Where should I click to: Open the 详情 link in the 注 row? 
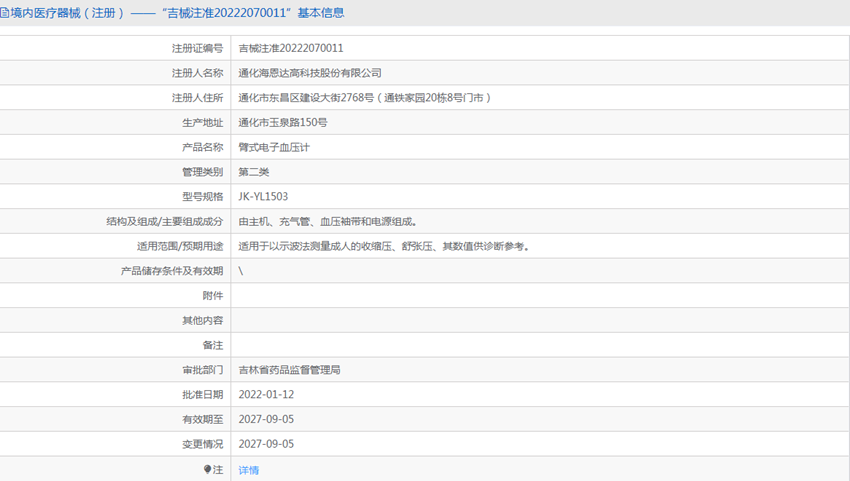[x=248, y=470]
